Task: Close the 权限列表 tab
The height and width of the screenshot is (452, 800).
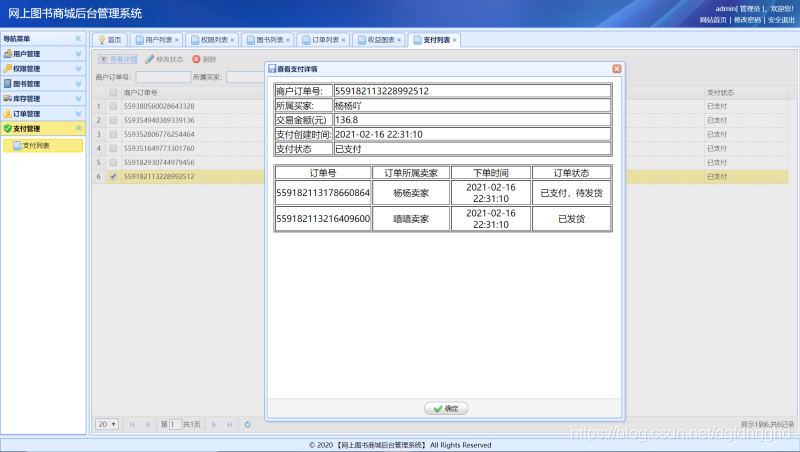Action: [x=232, y=40]
